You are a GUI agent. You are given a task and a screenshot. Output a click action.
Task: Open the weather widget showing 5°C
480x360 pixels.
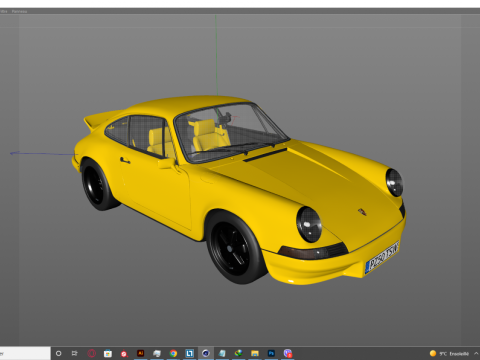449,353
